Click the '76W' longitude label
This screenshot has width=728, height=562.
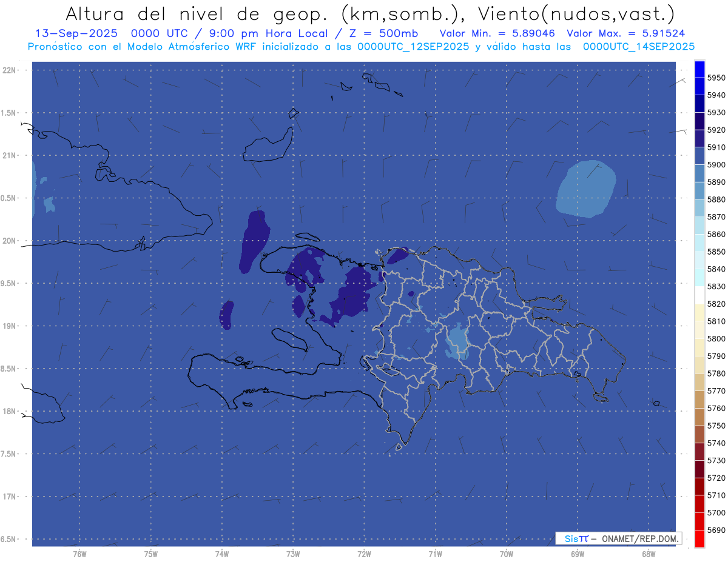point(79,554)
